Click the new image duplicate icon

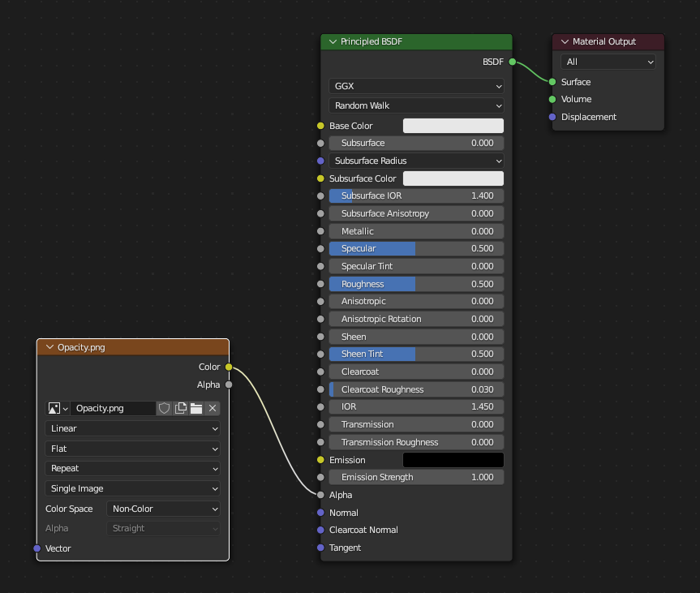tap(181, 408)
